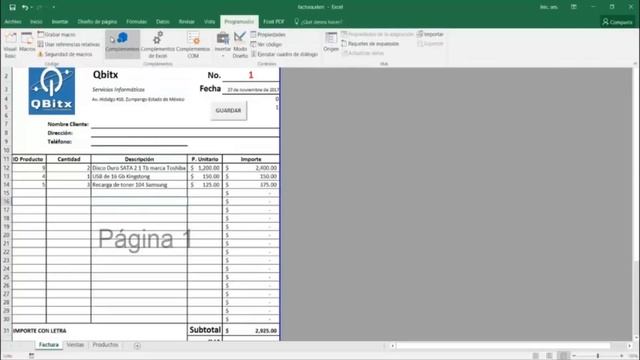Switch to Normal view in status bar
Screen dimensions: 640x360
(536, 356)
